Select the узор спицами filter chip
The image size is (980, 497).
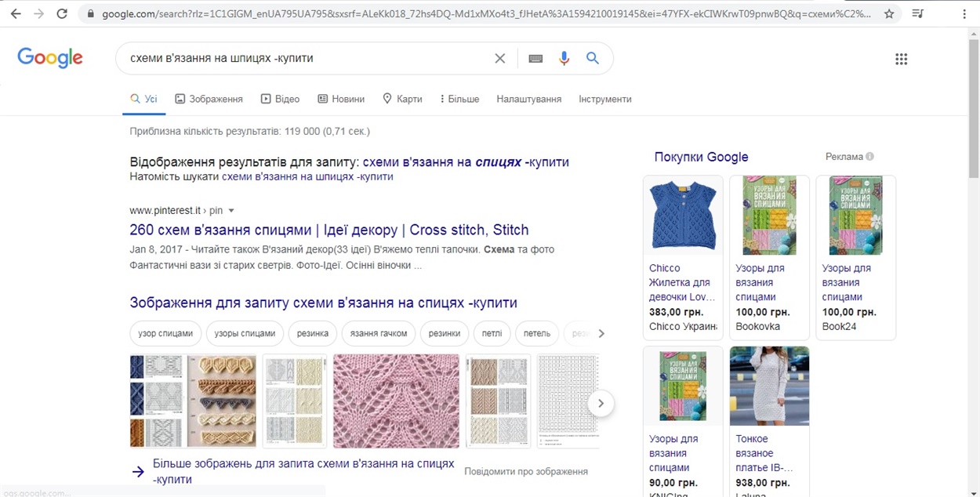pos(165,333)
